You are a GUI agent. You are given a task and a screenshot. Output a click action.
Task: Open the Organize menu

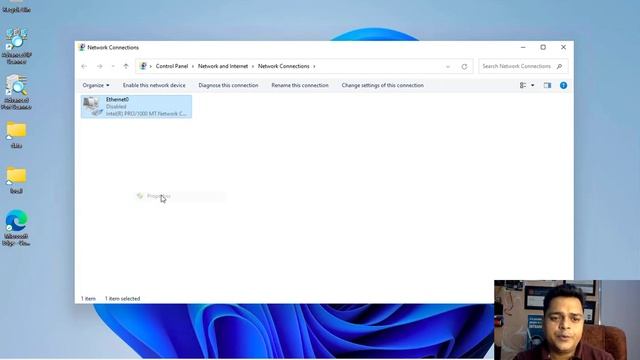[x=96, y=85]
